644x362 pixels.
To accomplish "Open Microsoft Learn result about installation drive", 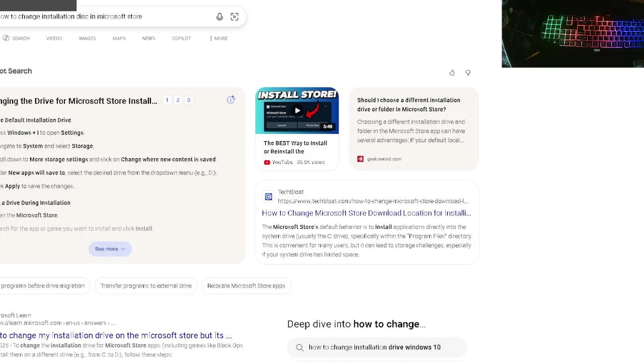I will [116, 335].
